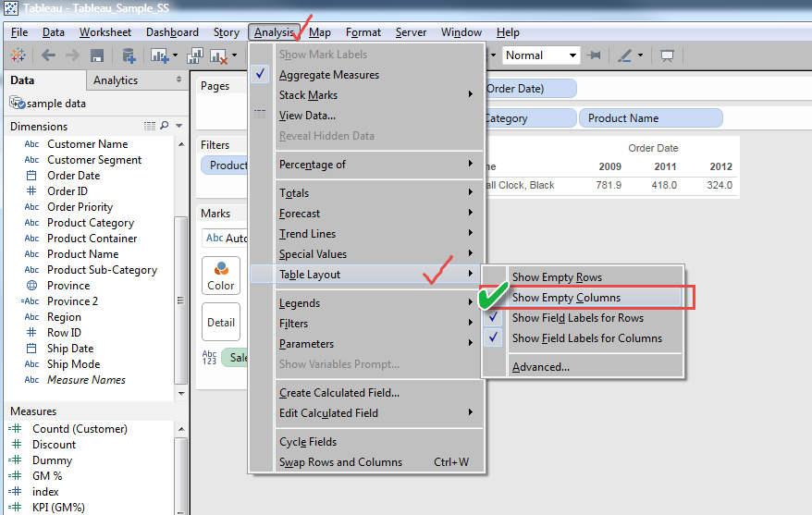
Task: Click the Color marks card button
Action: 221,276
